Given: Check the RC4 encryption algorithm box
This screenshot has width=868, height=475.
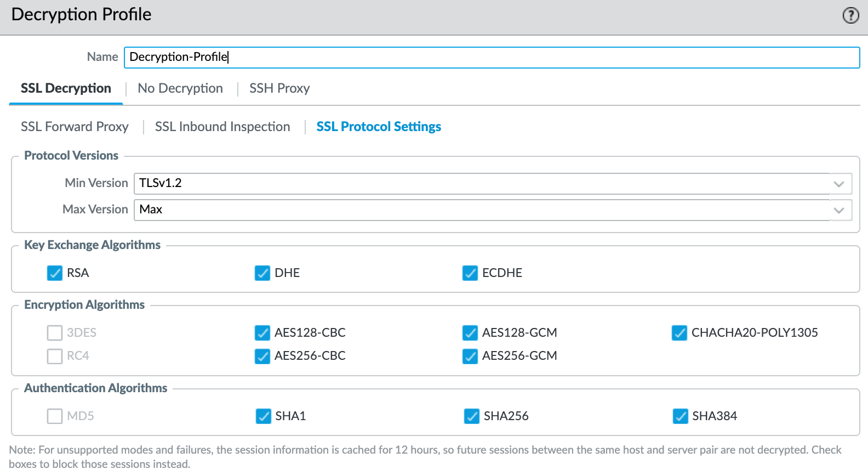Looking at the screenshot, I should point(55,356).
